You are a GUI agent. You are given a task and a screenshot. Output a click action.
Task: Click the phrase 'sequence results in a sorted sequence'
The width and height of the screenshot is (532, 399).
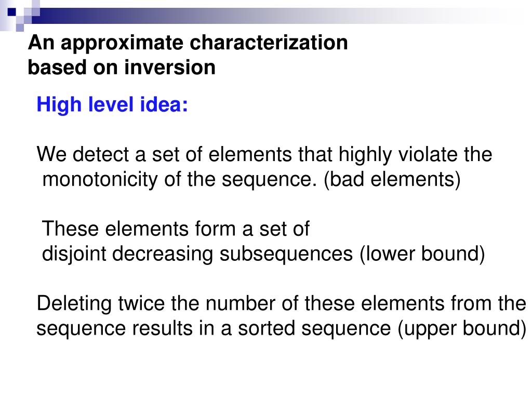[214, 328]
